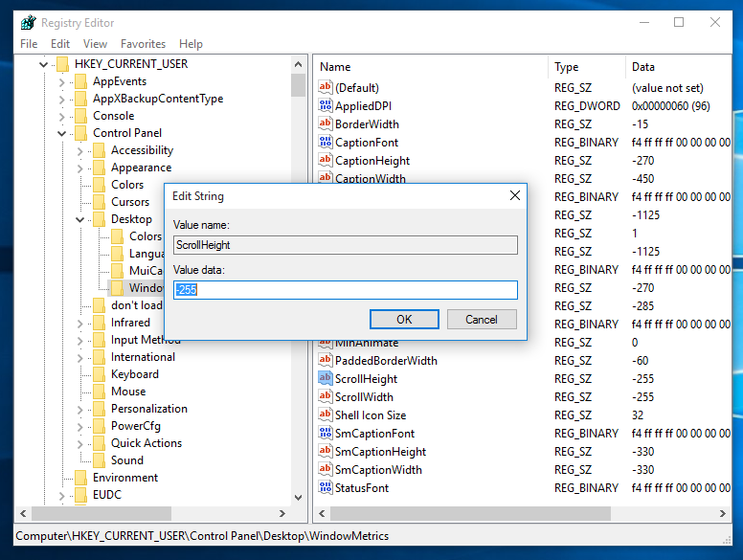Viewport: 743px width, 560px height.
Task: Click the PaddedBorderWidth data value -60
Action: [640, 361]
